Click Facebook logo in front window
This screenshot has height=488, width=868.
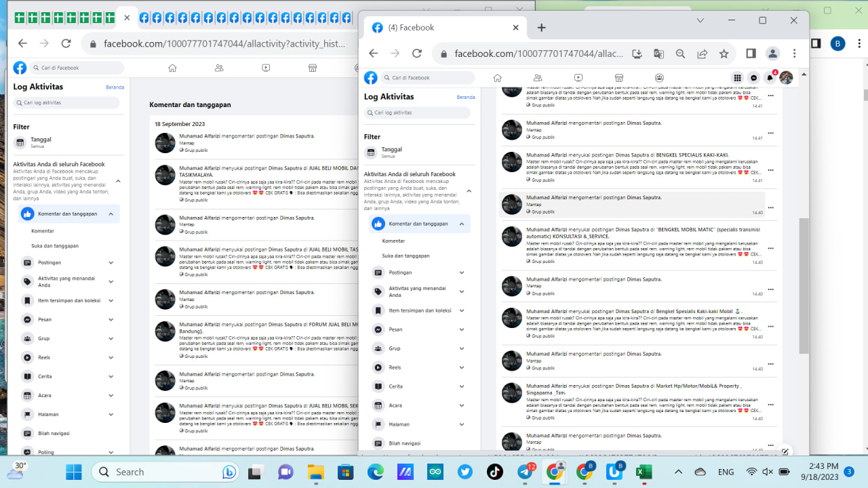point(370,78)
